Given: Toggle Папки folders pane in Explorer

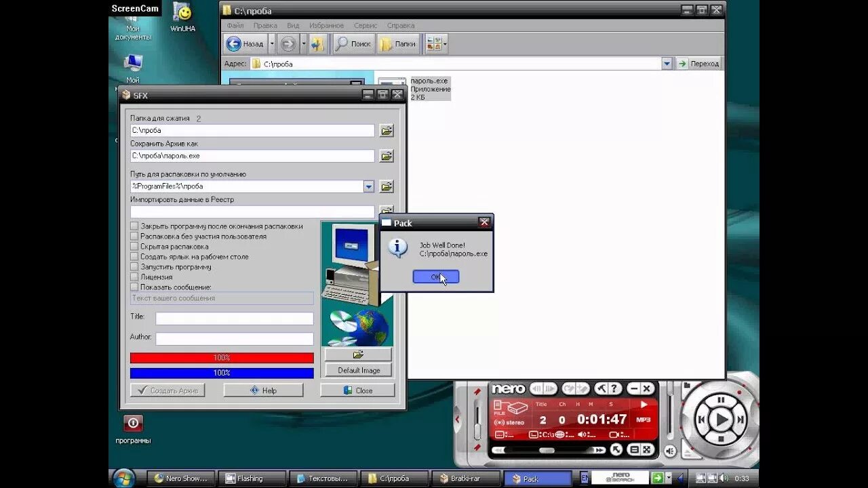Looking at the screenshot, I should (x=398, y=44).
